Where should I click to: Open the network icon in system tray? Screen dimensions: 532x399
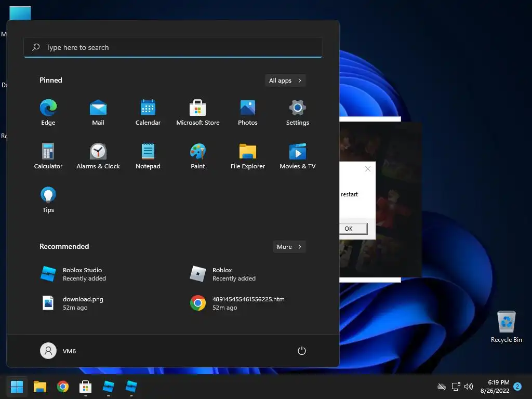(x=456, y=387)
